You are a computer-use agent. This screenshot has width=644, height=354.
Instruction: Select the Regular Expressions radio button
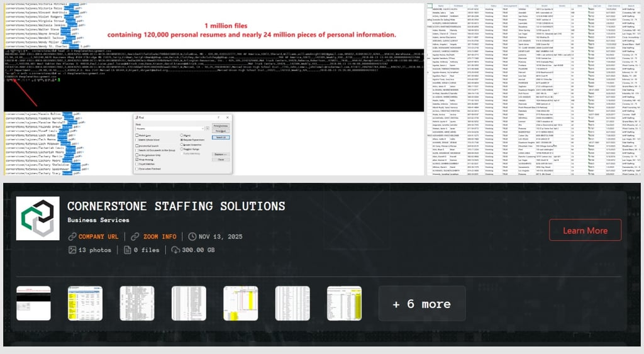point(182,140)
